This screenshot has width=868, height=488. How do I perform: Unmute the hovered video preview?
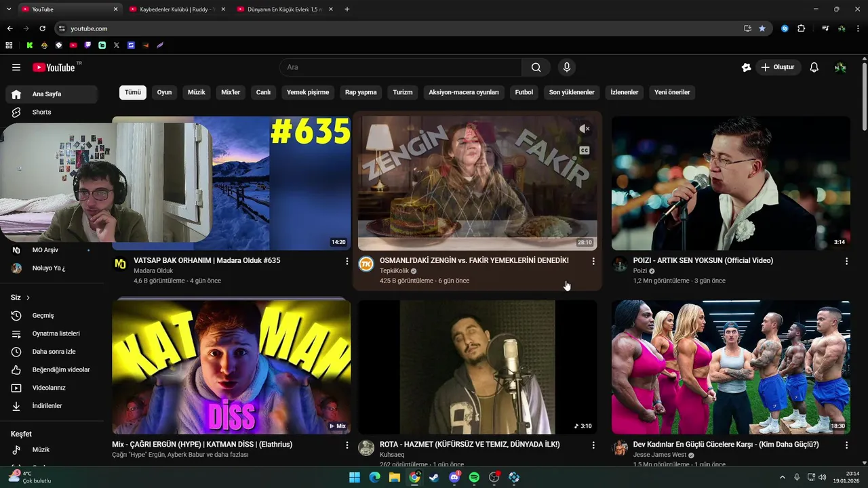coord(585,129)
